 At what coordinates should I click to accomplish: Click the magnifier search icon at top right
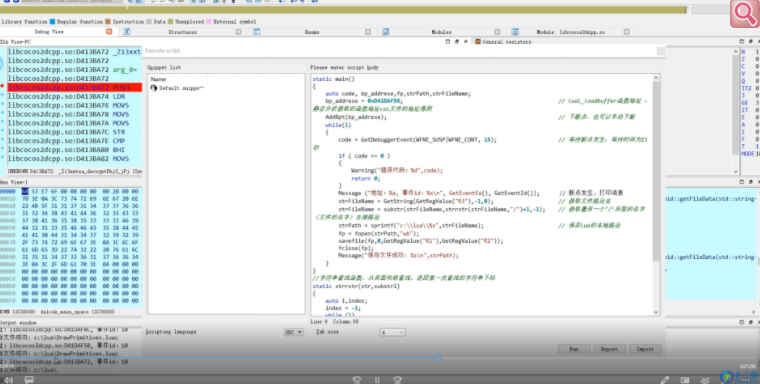pyautogui.click(x=744, y=15)
